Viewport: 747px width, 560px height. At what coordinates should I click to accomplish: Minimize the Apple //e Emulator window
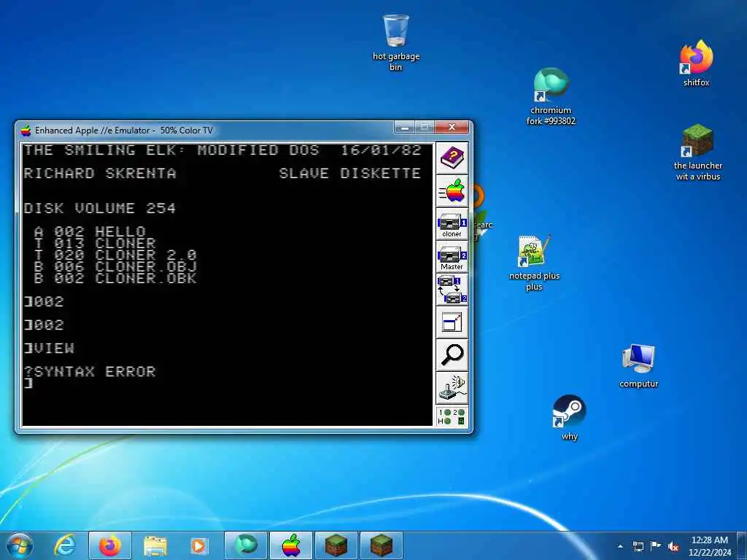pos(404,127)
